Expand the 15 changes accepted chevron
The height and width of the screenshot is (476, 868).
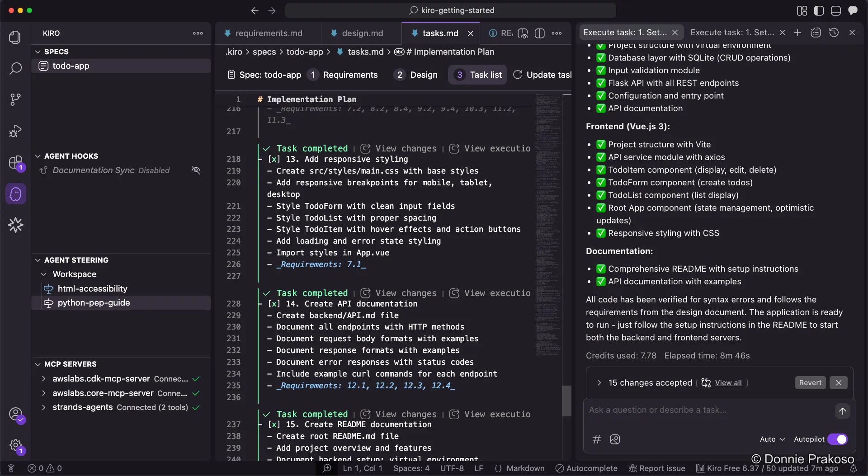tap(599, 383)
